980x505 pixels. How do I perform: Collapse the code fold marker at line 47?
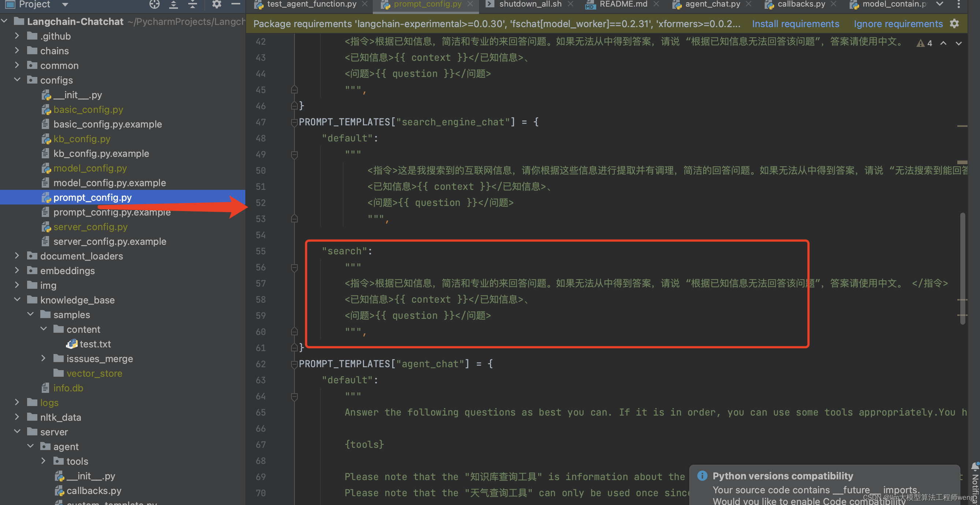pos(294,122)
